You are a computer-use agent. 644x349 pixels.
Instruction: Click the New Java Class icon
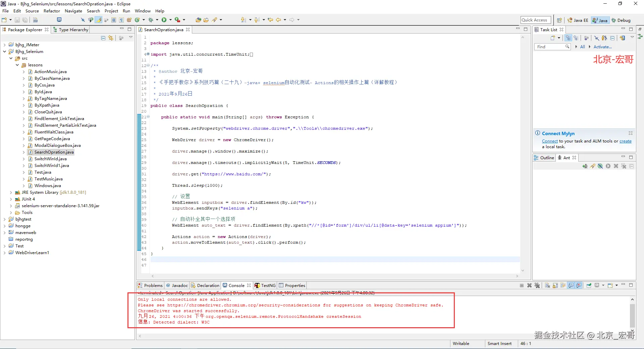(x=137, y=20)
